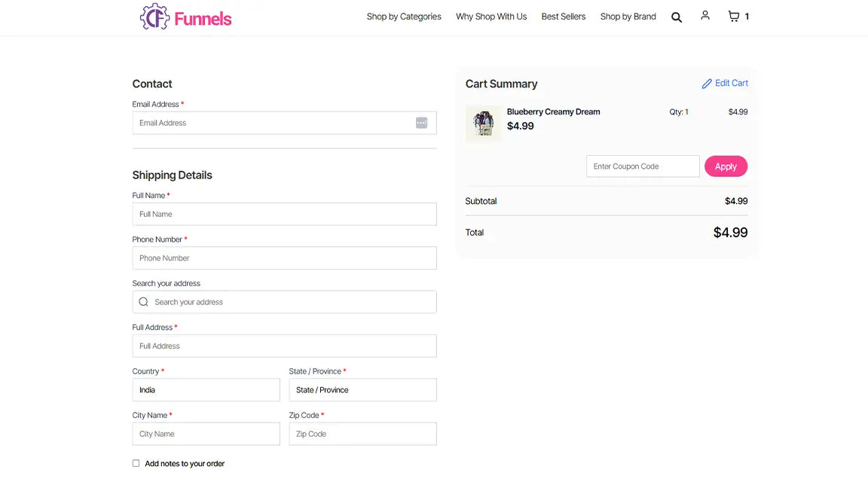868x488 pixels.
Task: Focus the Full Name input
Action: [284, 214]
